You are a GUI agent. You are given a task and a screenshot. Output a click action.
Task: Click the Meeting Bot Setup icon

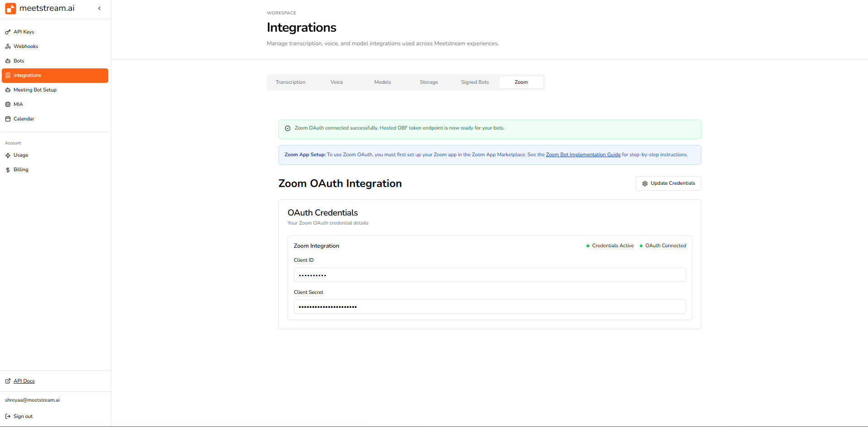pyautogui.click(x=8, y=90)
